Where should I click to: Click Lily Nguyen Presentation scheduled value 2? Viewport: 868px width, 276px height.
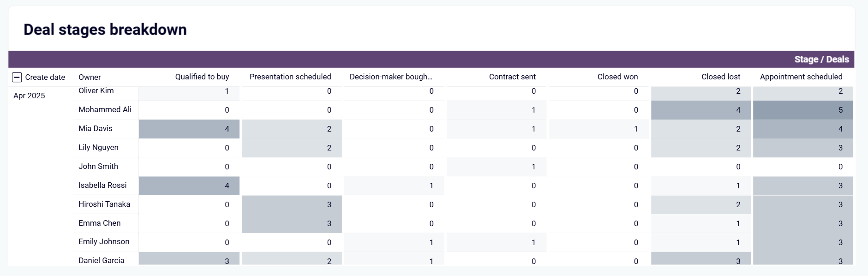coord(292,148)
